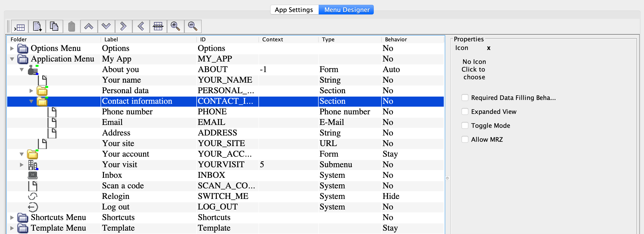Enable the Expanded View checkbox
Image resolution: width=644 pixels, height=234 pixels.
[465, 111]
